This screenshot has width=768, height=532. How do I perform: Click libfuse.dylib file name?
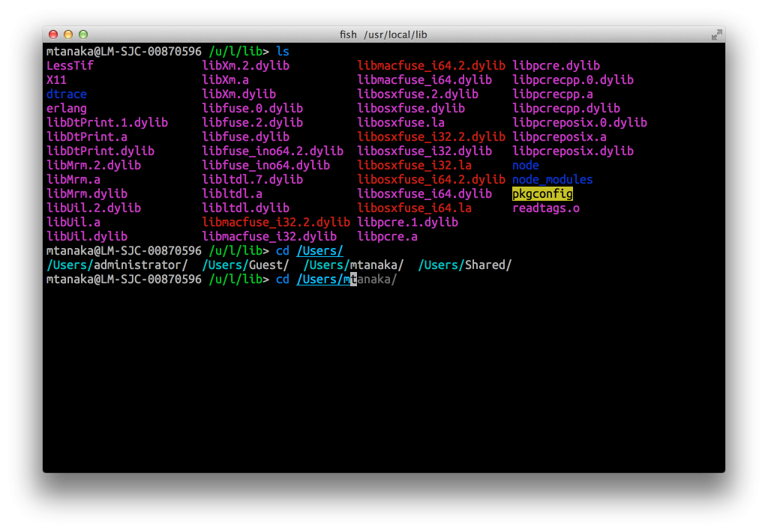pos(246,136)
